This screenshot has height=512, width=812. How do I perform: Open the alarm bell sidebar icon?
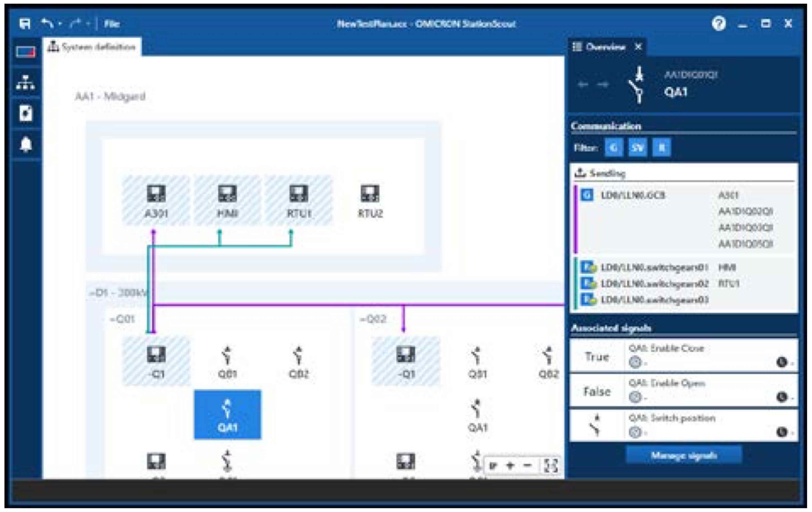point(26,144)
